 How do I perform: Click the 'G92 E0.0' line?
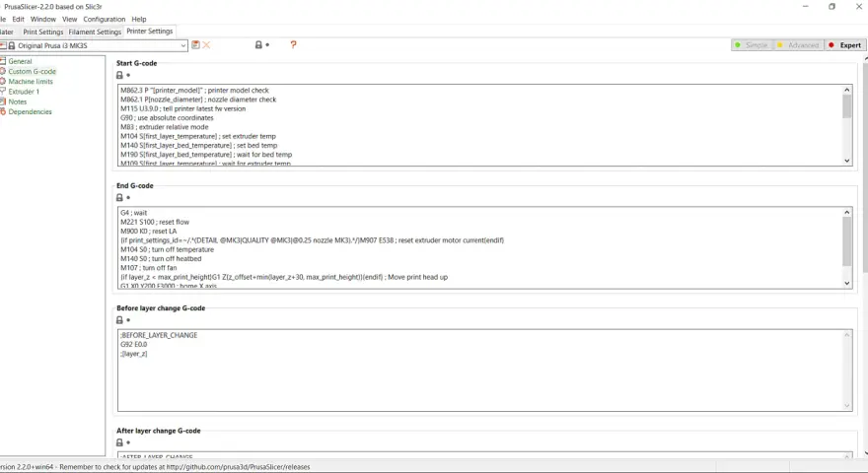click(134, 344)
